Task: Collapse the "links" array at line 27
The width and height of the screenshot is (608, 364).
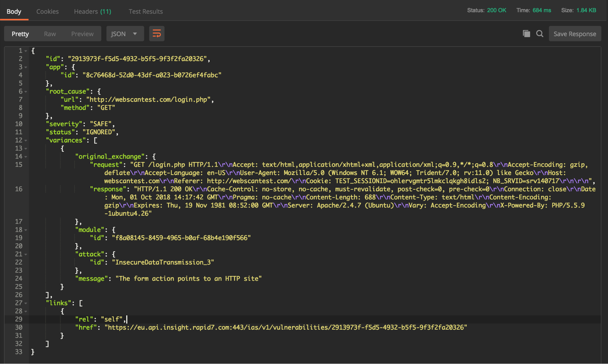Action: 26,303
